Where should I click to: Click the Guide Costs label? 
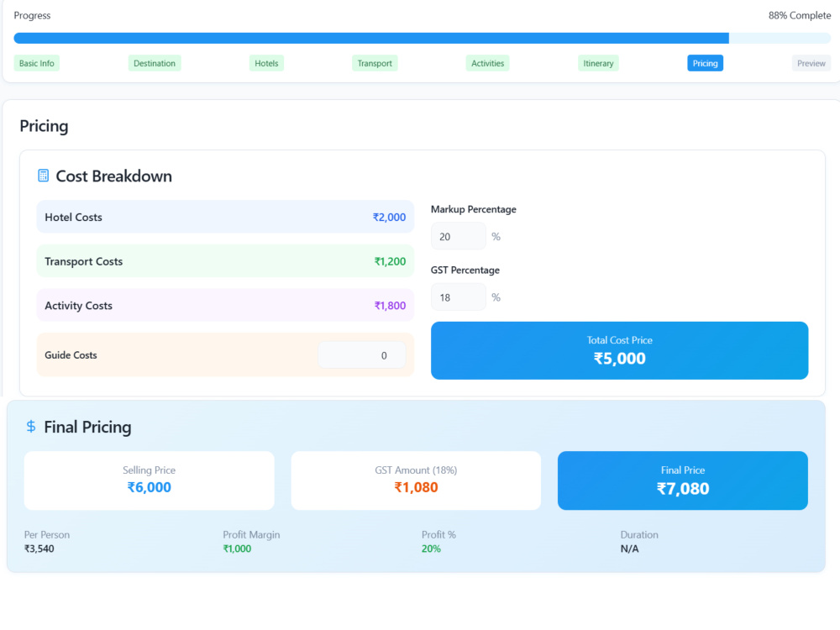pos(71,355)
